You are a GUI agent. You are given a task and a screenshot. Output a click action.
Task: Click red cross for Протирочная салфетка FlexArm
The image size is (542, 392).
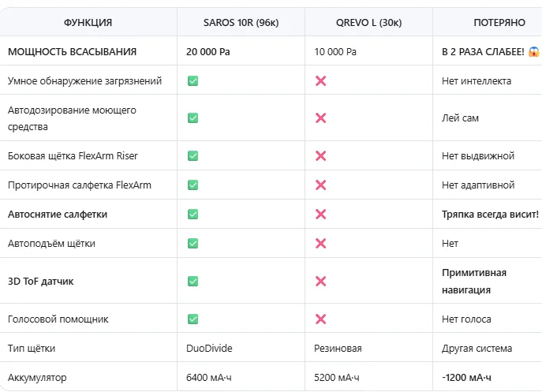pyautogui.click(x=321, y=185)
